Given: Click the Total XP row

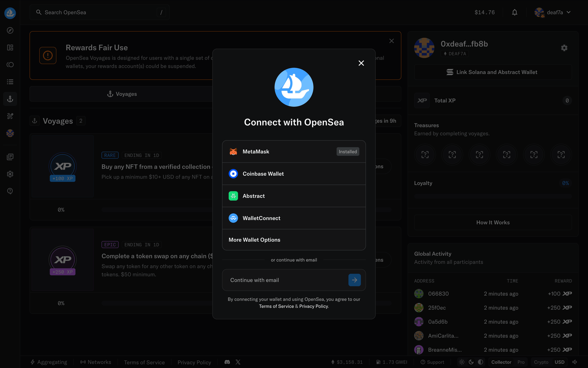Looking at the screenshot, I should [493, 101].
